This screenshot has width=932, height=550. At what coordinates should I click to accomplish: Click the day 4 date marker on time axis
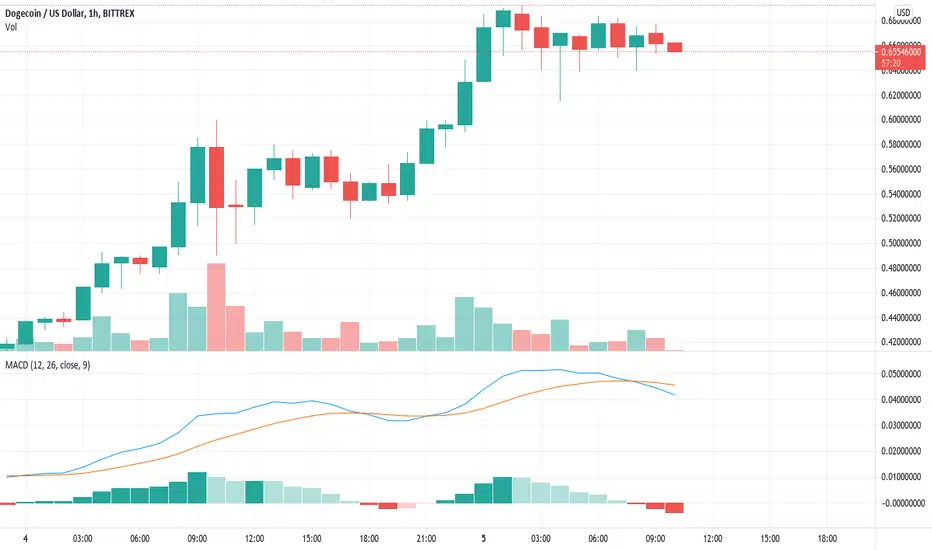25,538
